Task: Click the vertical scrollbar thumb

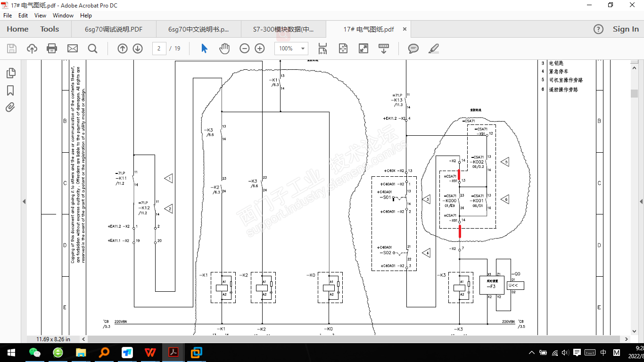Action: pos(635,93)
